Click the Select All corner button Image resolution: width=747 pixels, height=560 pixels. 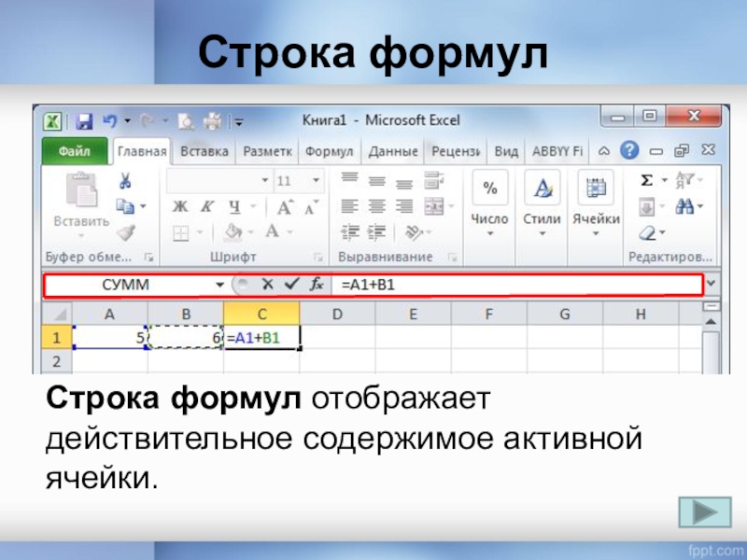(x=57, y=315)
